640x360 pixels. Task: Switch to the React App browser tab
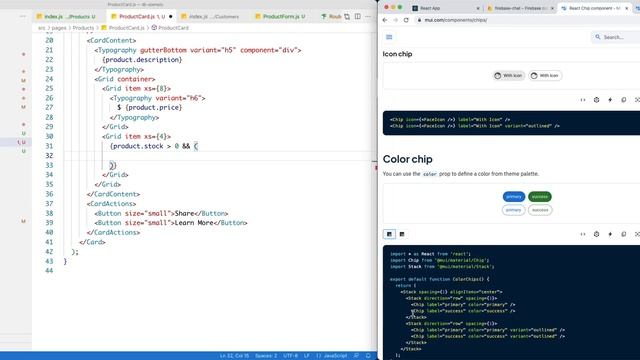point(446,8)
